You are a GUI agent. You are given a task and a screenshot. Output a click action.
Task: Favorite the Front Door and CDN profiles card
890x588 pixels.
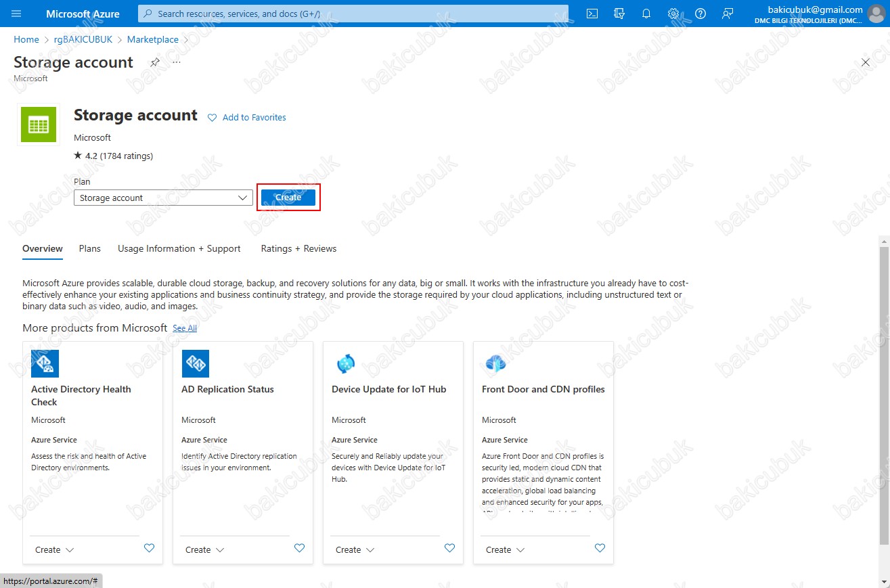(600, 548)
